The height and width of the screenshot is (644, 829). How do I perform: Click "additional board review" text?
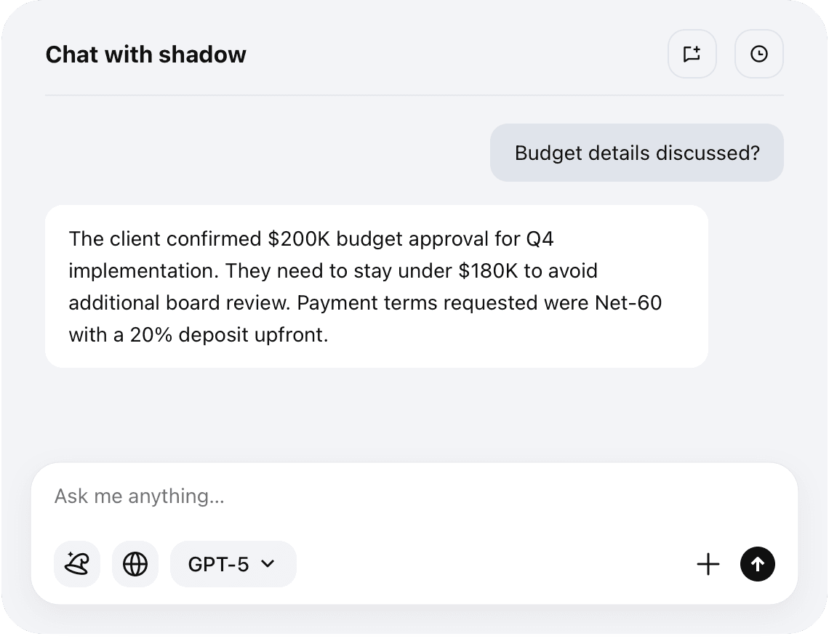click(180, 302)
